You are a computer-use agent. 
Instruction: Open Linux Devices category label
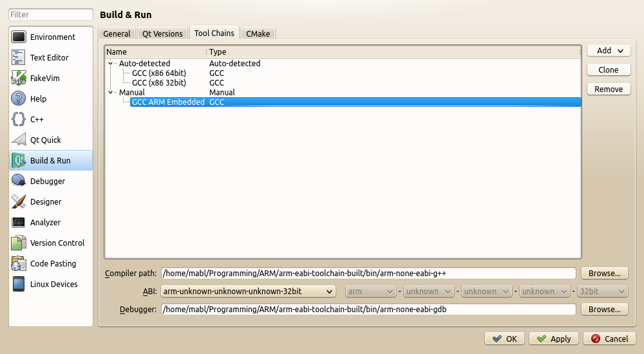click(54, 284)
